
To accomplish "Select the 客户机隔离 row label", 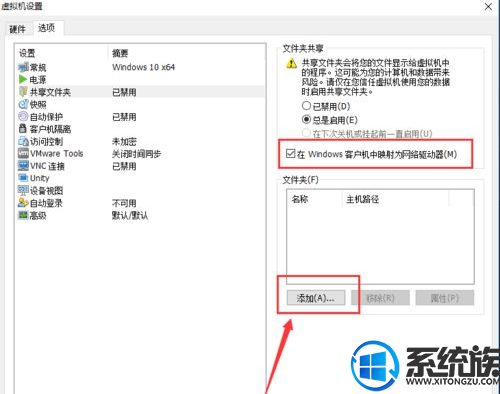I will (50, 129).
